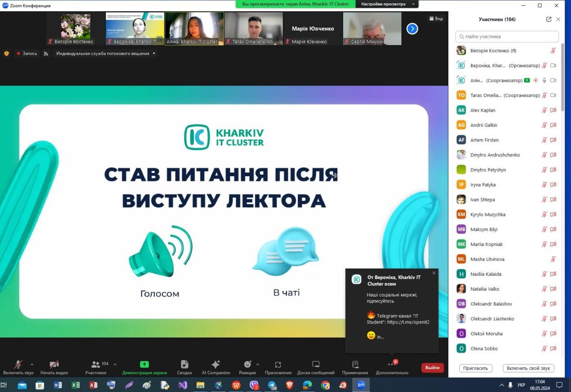Viewport: 571px width, 392px height.
Task: Open the taskbar clock showing 17:04
Action: point(539,385)
